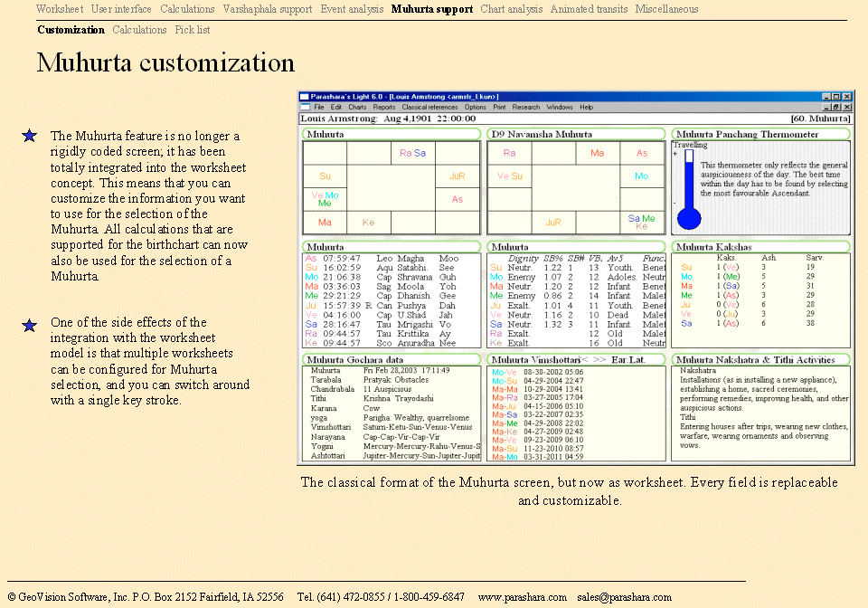Switch to the Pick list page

[193, 30]
